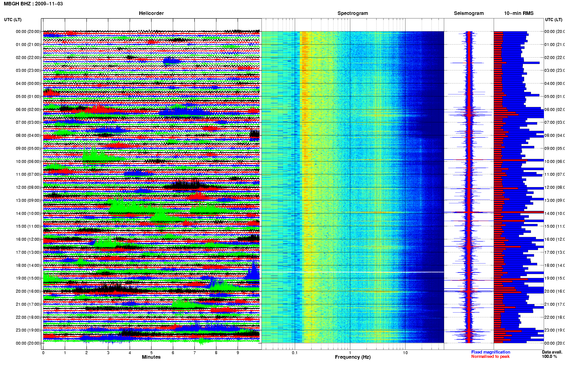The image size is (588, 368).
Task: Select the "10:00 (06:00)" left time label
Action: [28, 161]
